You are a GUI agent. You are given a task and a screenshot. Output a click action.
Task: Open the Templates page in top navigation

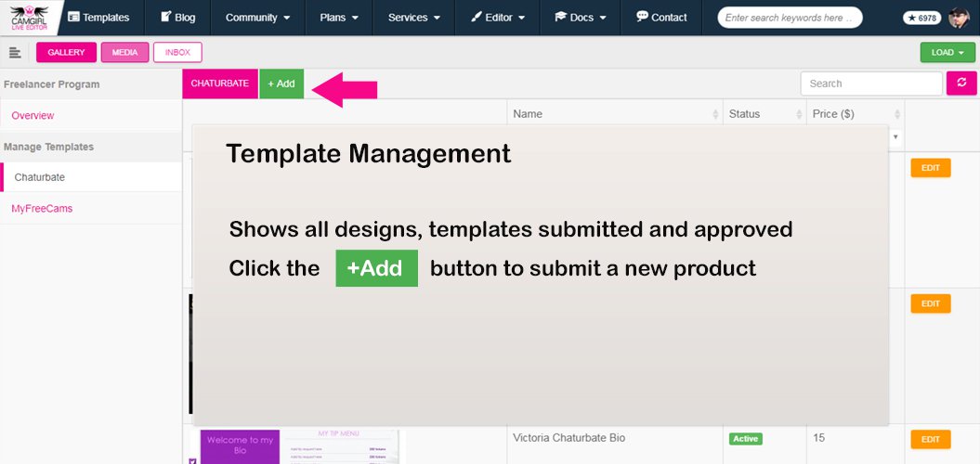(x=98, y=18)
